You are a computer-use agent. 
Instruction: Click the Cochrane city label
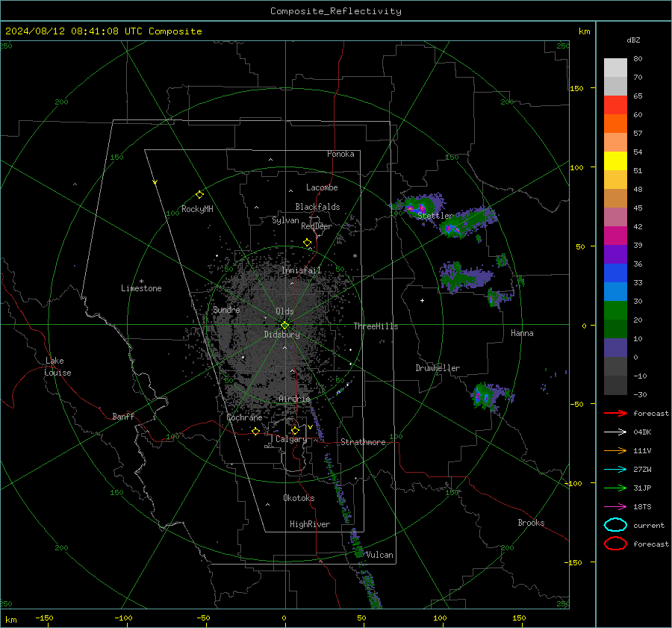(x=244, y=417)
